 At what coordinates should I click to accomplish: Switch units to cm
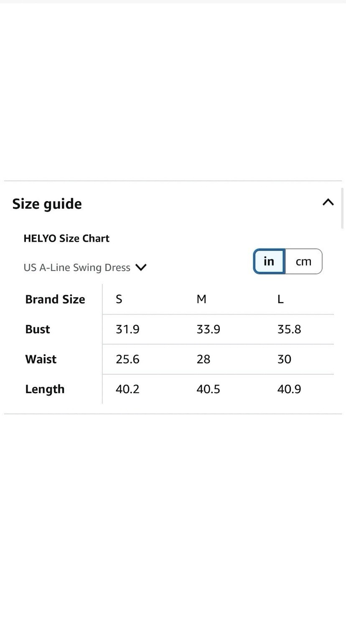[x=303, y=261]
